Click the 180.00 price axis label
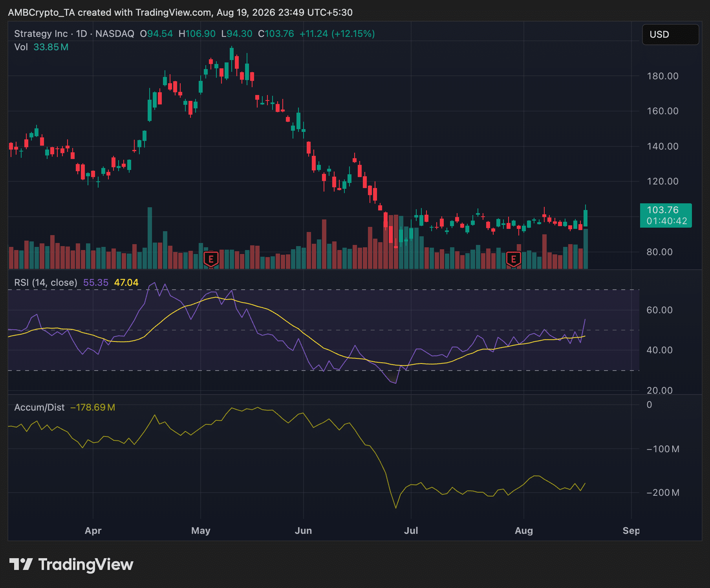The width and height of the screenshot is (710, 588). pos(662,76)
